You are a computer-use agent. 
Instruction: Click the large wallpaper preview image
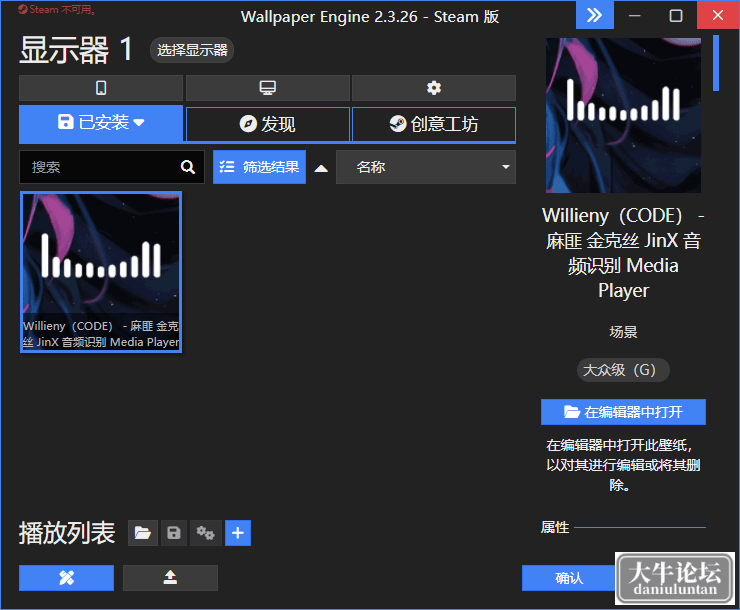point(623,115)
